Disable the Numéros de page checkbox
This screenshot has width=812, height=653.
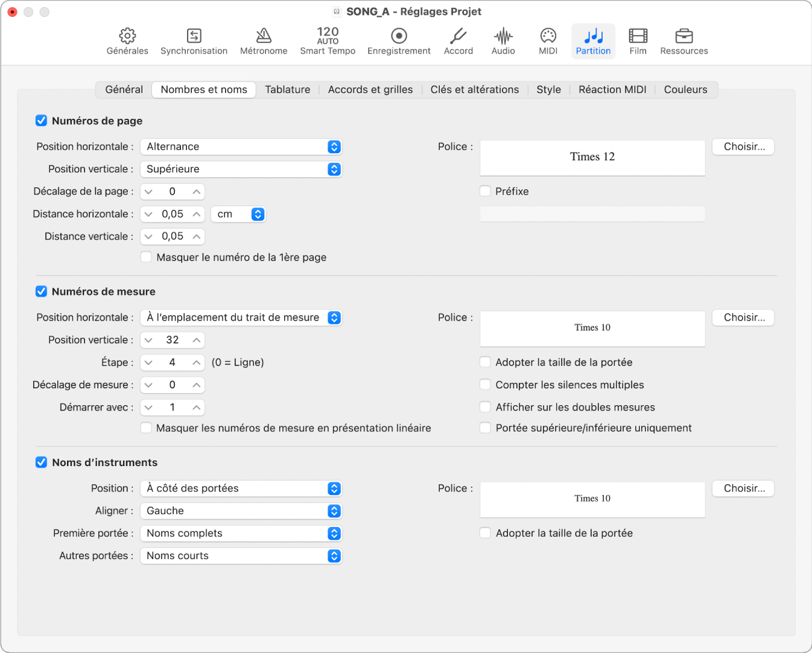pos(42,121)
